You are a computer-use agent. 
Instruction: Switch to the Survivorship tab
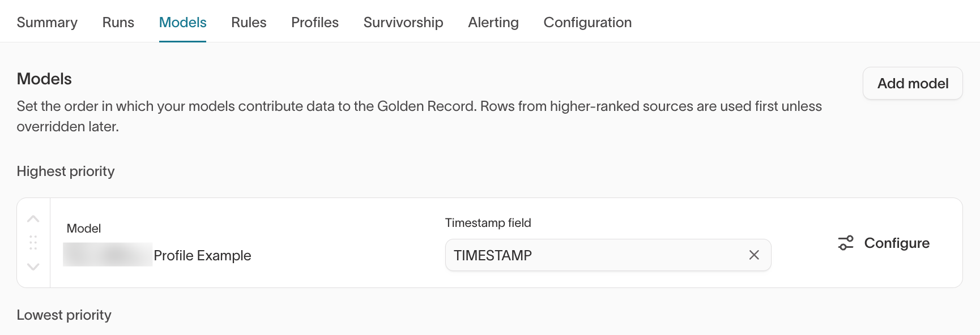[403, 23]
